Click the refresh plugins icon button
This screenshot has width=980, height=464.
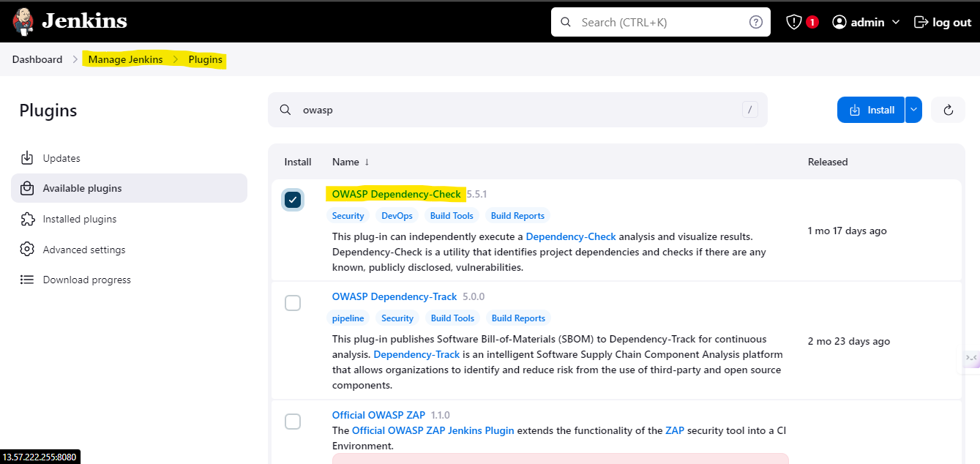949,110
